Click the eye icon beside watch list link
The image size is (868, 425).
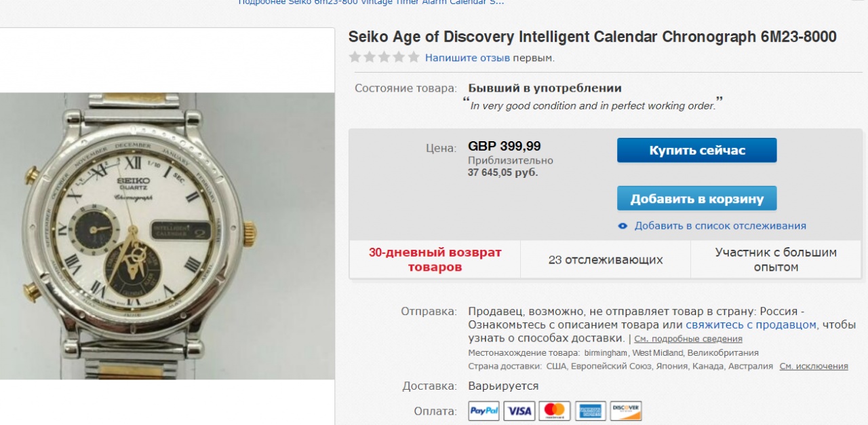click(x=623, y=226)
